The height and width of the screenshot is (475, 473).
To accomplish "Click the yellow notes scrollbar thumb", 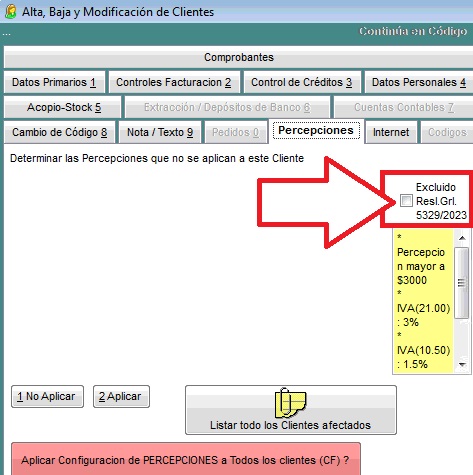I will pyautogui.click(x=462, y=282).
